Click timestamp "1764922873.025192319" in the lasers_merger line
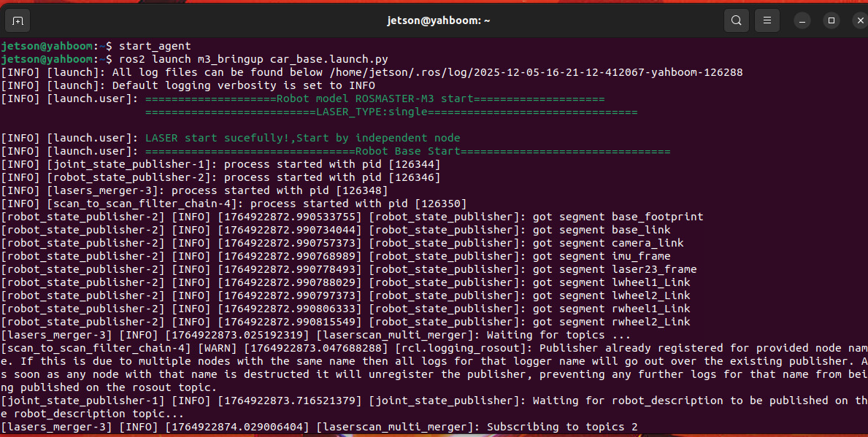This screenshot has width=868, height=437. click(237, 335)
